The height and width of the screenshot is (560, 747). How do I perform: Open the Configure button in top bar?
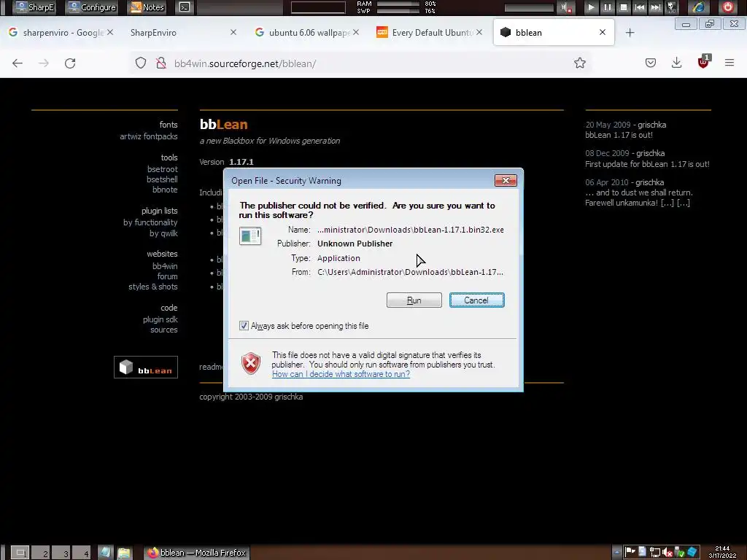tap(91, 7)
